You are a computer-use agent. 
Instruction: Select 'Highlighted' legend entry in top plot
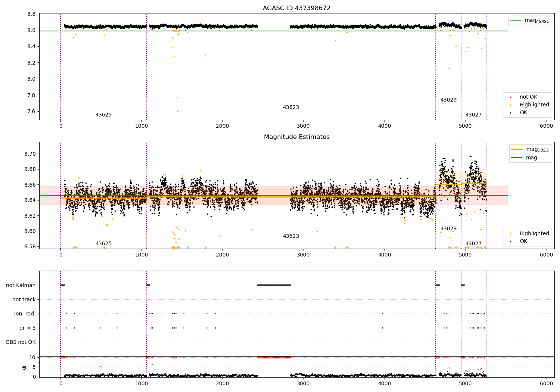(x=530, y=105)
